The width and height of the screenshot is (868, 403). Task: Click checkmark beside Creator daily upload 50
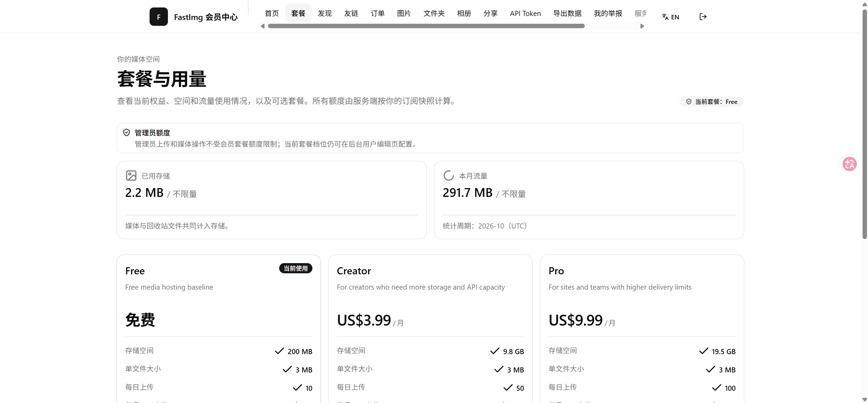point(508,387)
